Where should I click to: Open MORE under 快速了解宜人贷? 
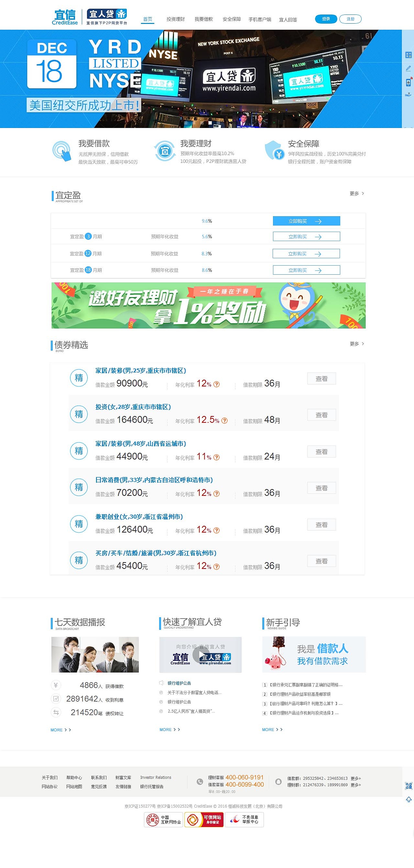169,729
